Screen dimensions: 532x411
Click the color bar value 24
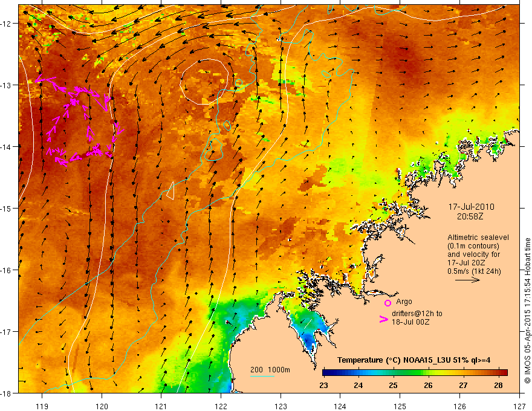(358, 385)
